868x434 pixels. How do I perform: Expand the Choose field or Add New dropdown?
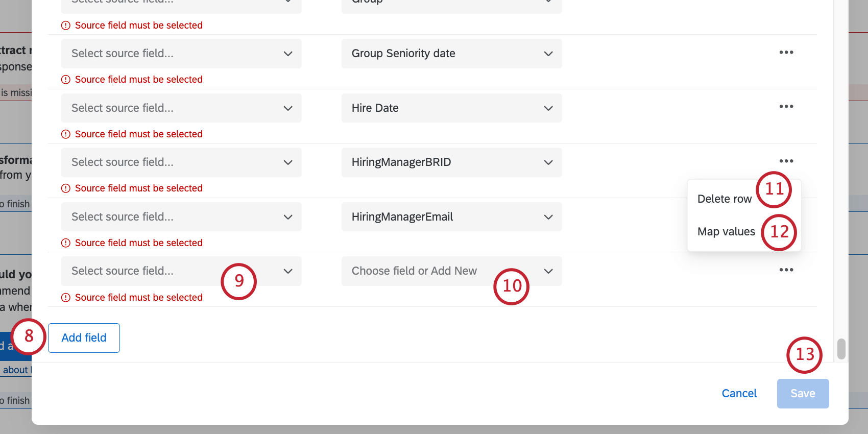coord(451,271)
